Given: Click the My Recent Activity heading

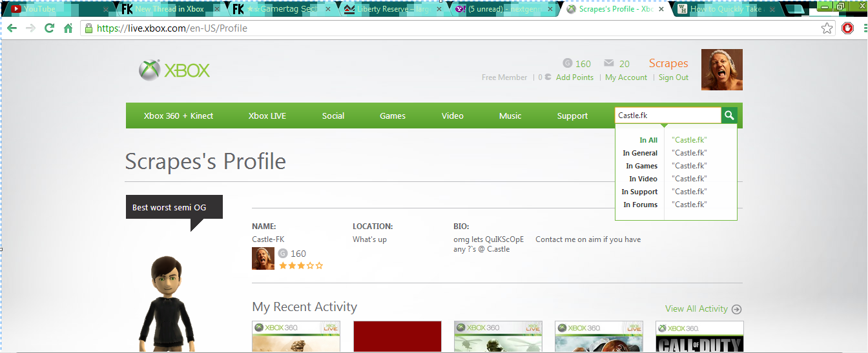Looking at the screenshot, I should tap(304, 307).
